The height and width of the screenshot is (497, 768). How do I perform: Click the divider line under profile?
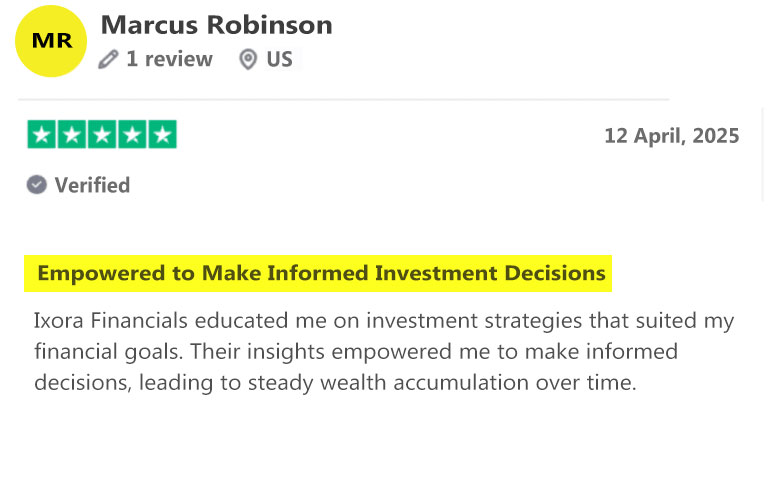click(344, 99)
